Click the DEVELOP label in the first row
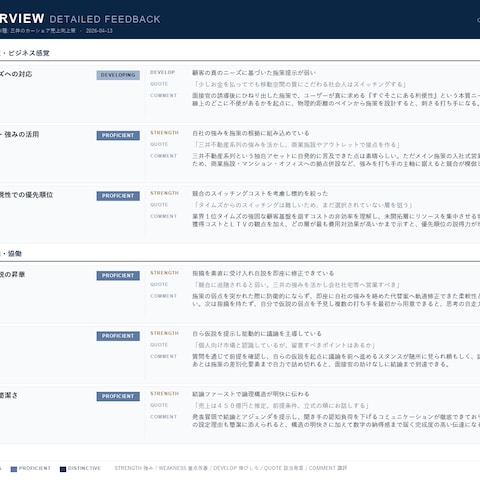 162,72
